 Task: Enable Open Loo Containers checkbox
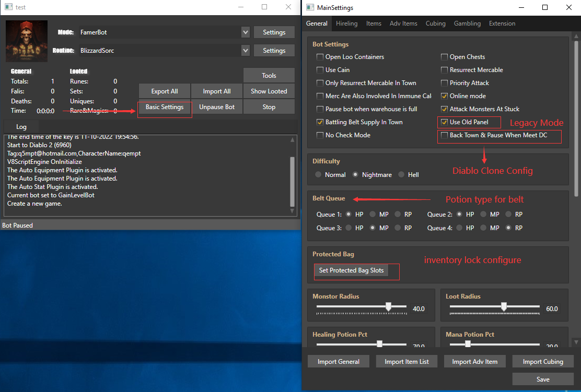click(320, 57)
